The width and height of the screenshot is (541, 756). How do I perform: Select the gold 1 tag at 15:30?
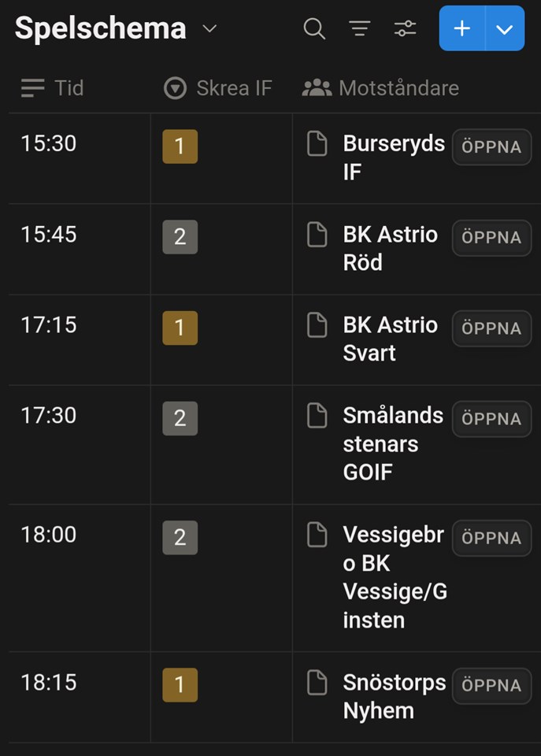(180, 146)
